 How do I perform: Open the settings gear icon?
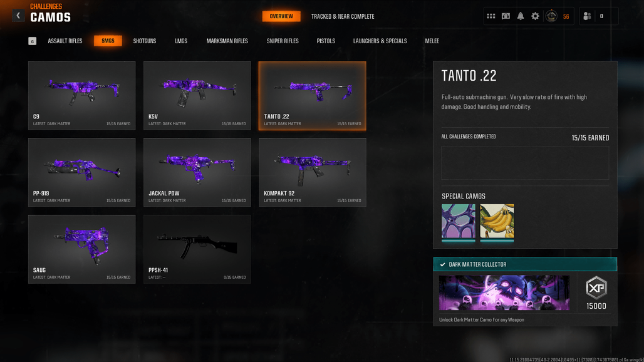click(535, 16)
